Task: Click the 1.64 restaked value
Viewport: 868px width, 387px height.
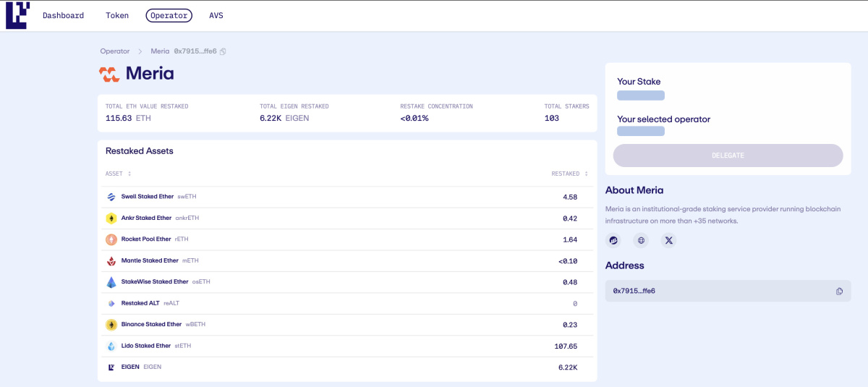Action: tap(570, 239)
